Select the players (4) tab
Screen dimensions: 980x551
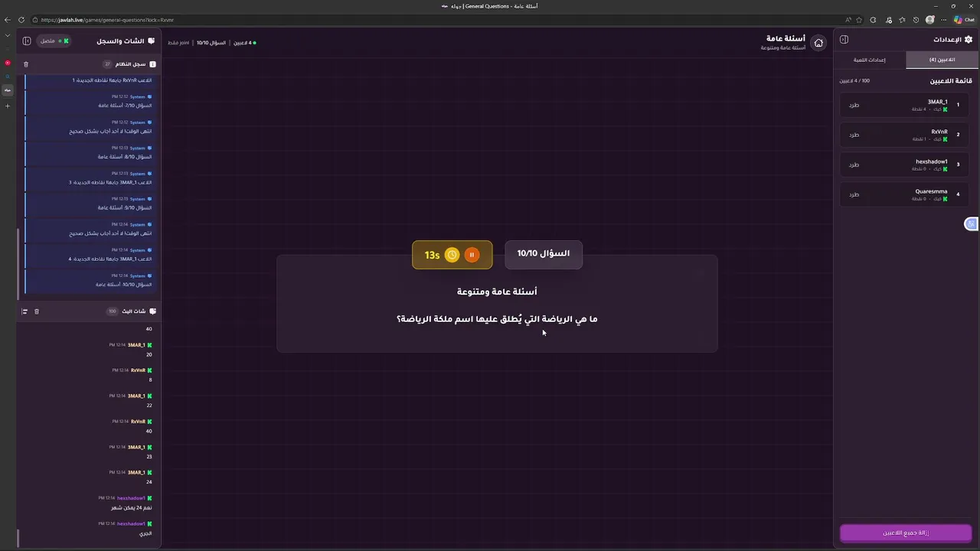point(942,60)
